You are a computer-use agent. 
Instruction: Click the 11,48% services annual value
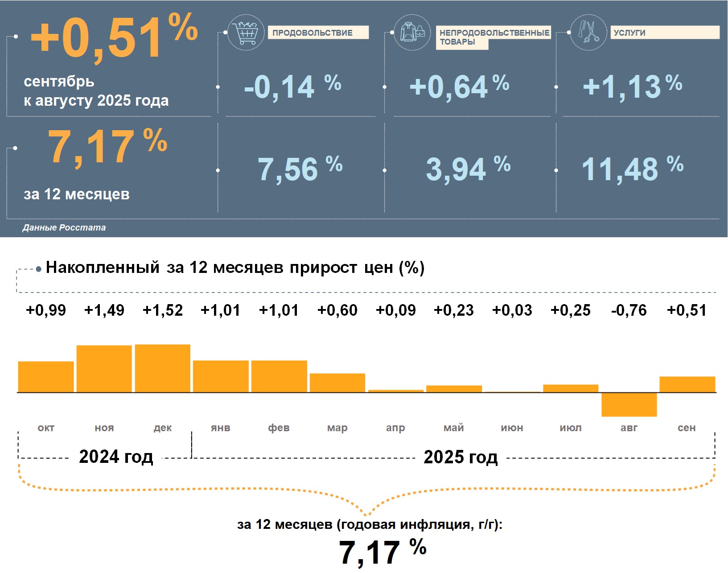tap(632, 169)
